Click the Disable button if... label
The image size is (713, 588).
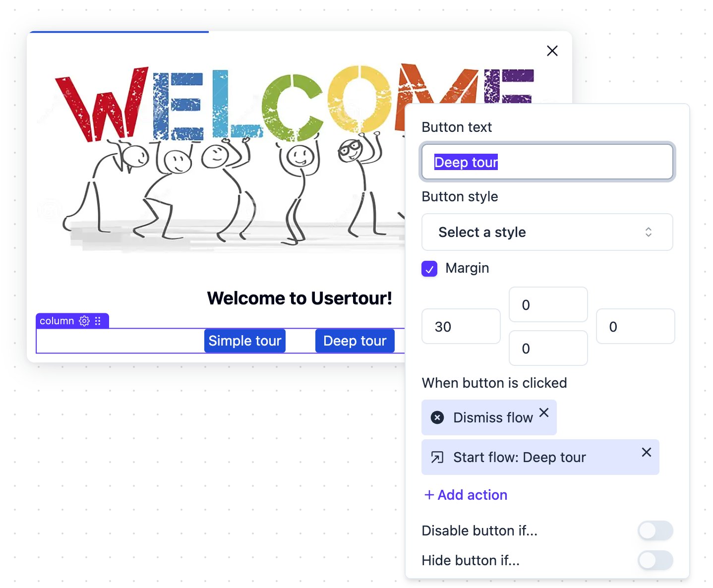479,530
